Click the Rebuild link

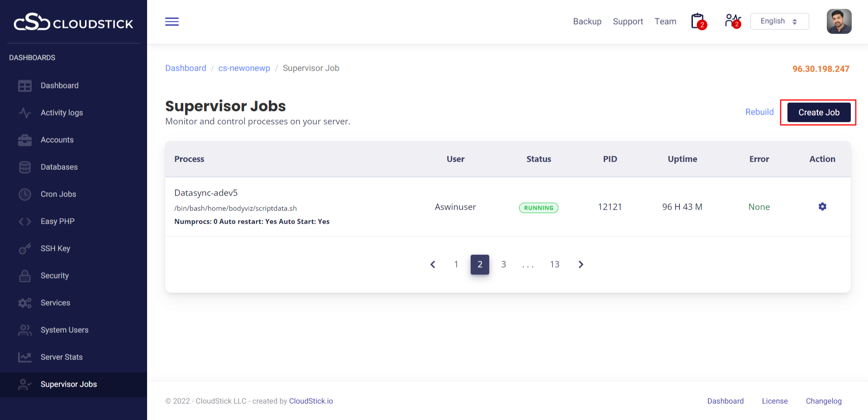pyautogui.click(x=759, y=112)
